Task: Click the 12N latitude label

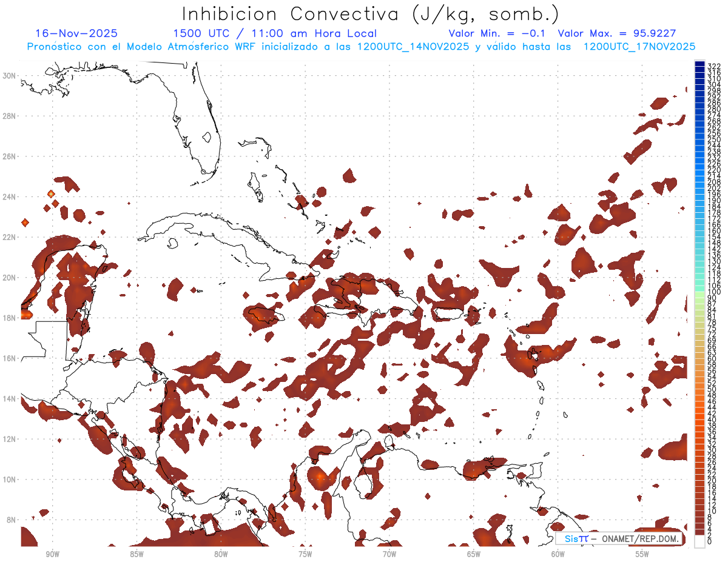Action: [10, 439]
